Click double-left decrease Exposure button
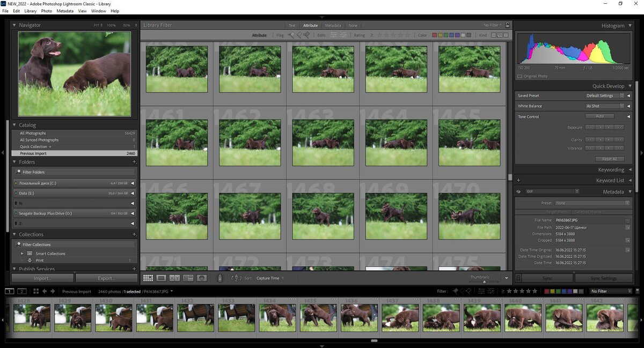Image resolution: width=644 pixels, height=348 pixels. (x=590, y=127)
